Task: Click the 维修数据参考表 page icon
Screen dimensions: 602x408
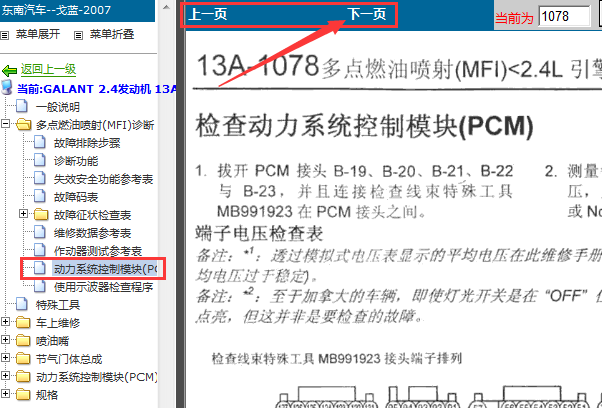Action: pyautogui.click(x=40, y=232)
